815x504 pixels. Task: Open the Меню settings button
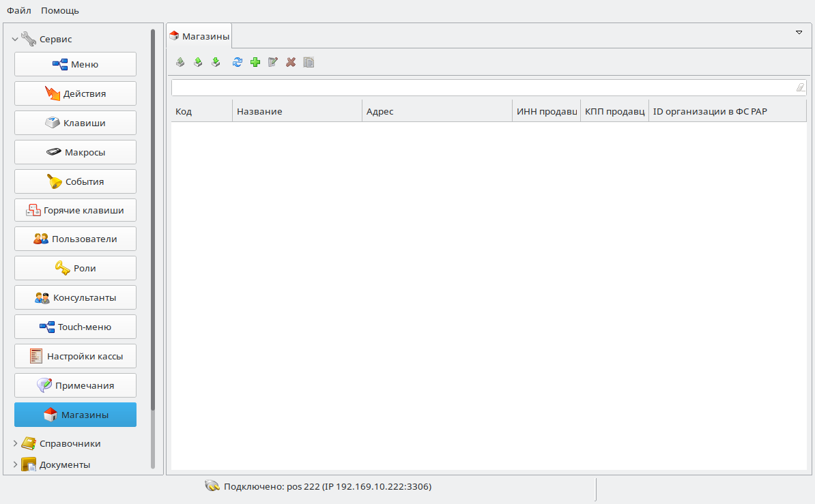(75, 64)
